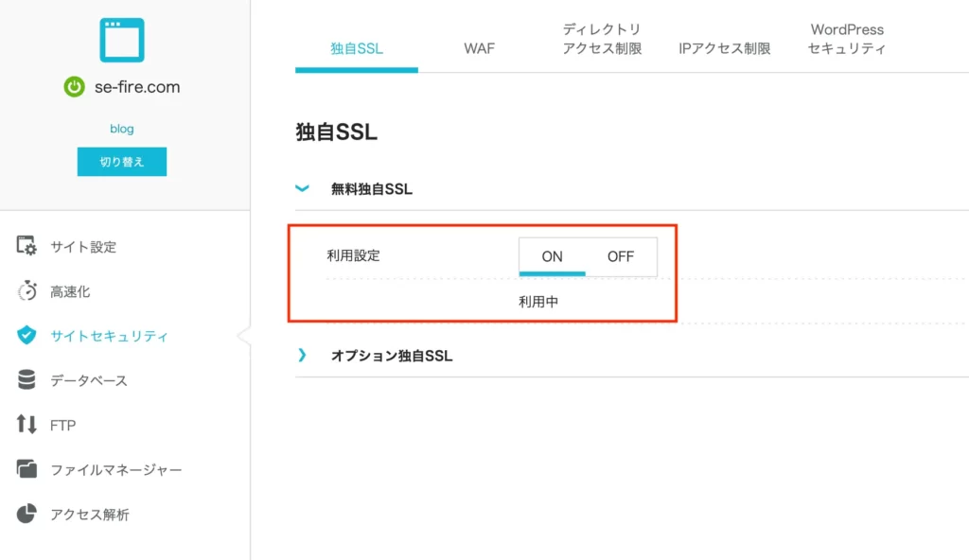
Task: Select the 独自SSL tab
Action: (x=357, y=48)
